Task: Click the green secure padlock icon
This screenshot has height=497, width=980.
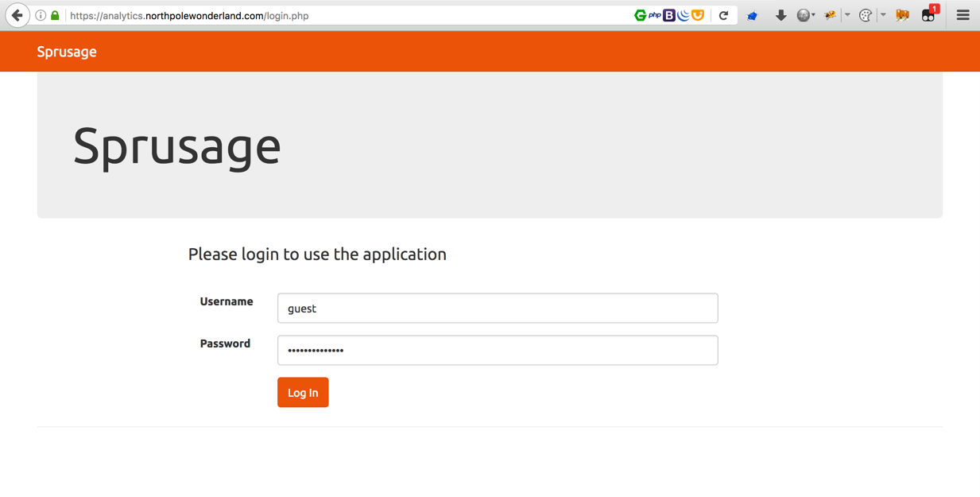Action: tap(55, 15)
